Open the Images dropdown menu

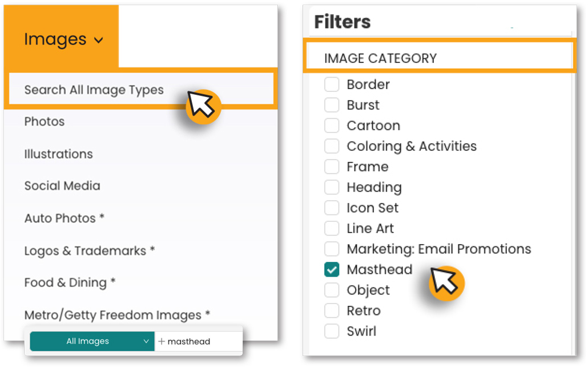63,39
